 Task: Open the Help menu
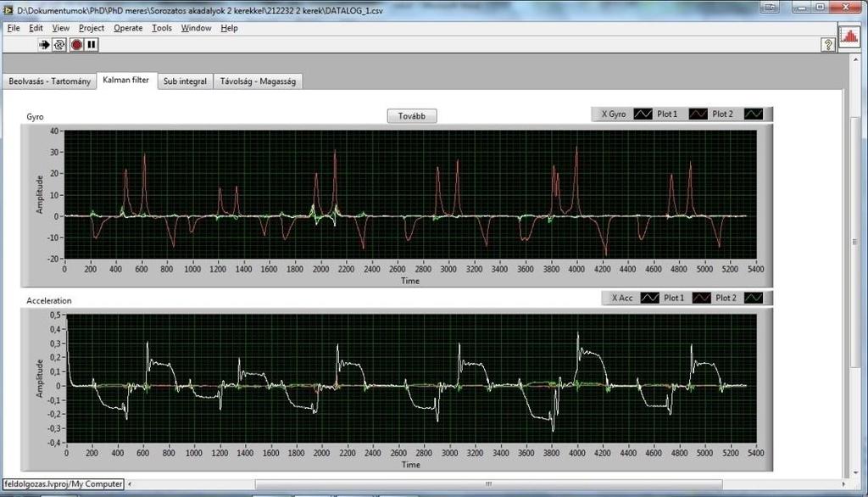click(229, 28)
